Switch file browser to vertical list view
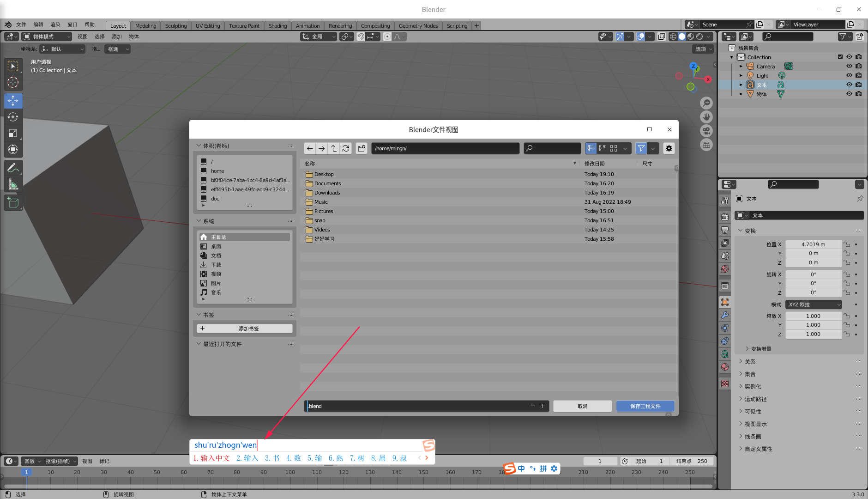The image size is (868, 499). coord(591,148)
